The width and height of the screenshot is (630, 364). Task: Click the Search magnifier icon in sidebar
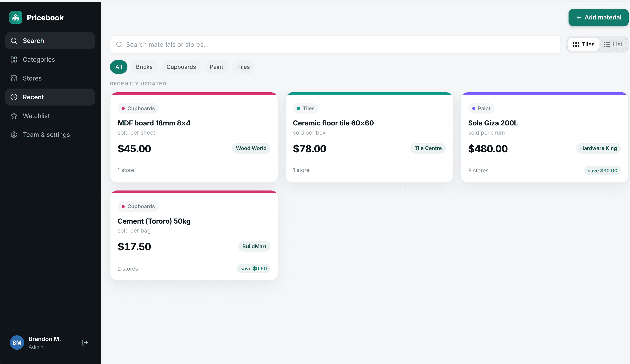pyautogui.click(x=14, y=41)
